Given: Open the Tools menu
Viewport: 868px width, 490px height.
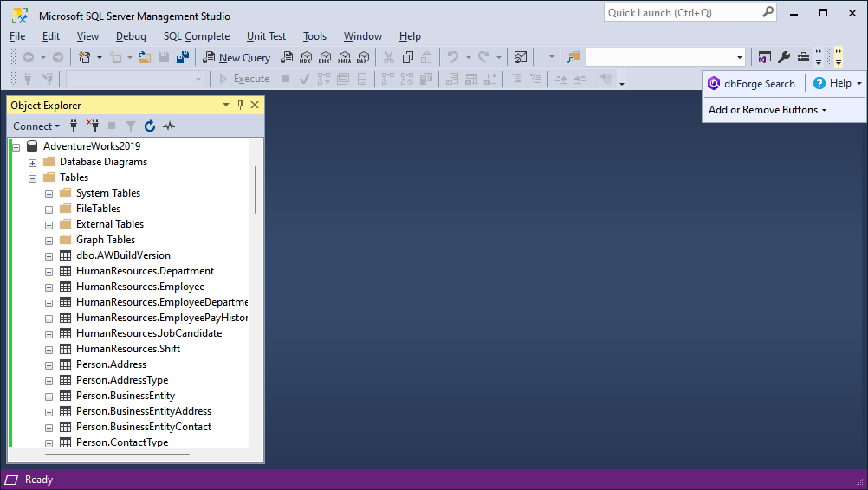Looking at the screenshot, I should [x=314, y=36].
